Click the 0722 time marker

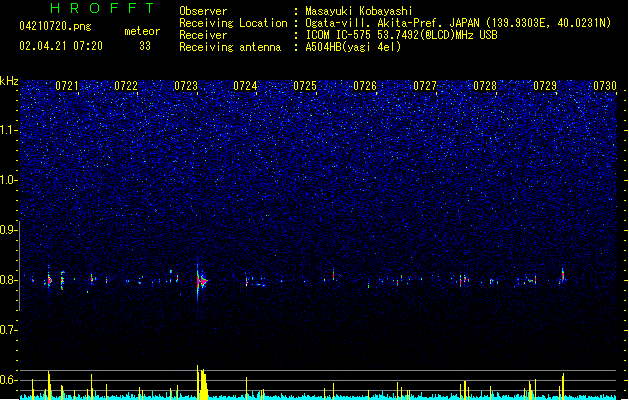point(126,86)
